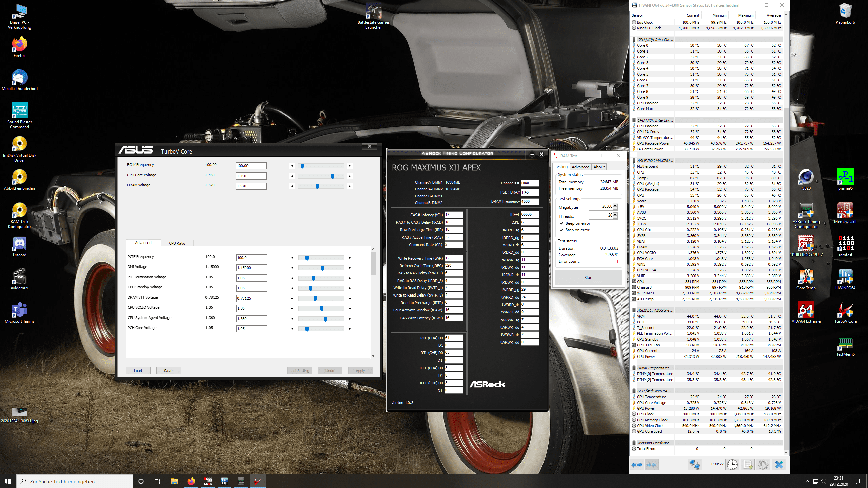Click right arrow for DMI Voltage
Viewport: 868px width, 488px height.
(350, 268)
